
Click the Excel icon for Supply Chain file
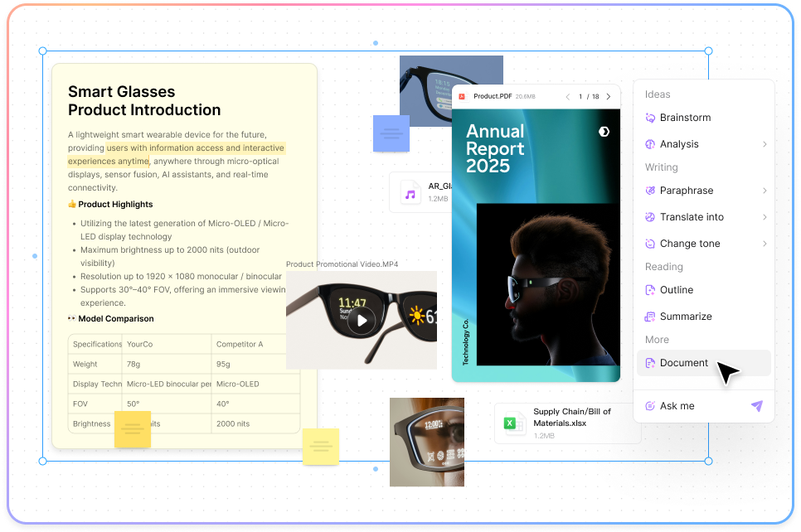point(512,424)
